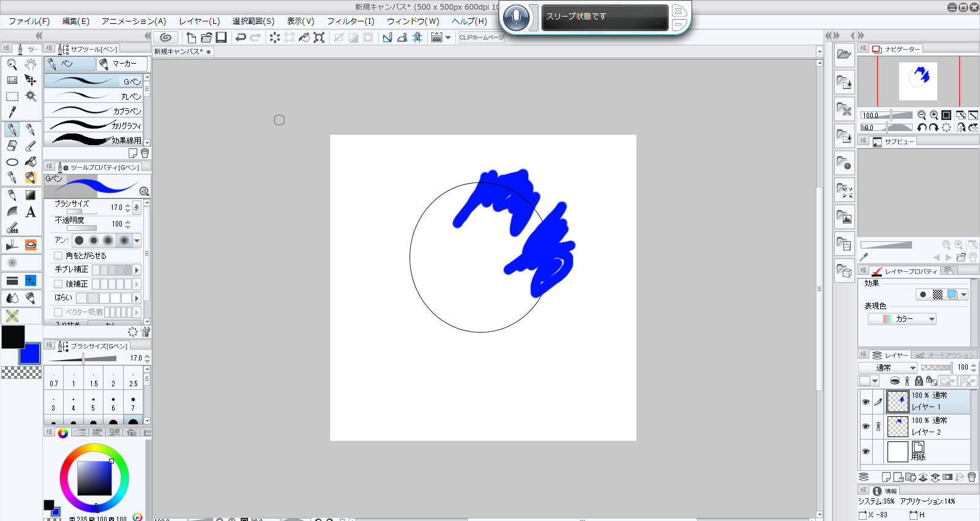Open the 通常 blend mode dropdown
Screen dimensions: 980x521
click(x=888, y=368)
